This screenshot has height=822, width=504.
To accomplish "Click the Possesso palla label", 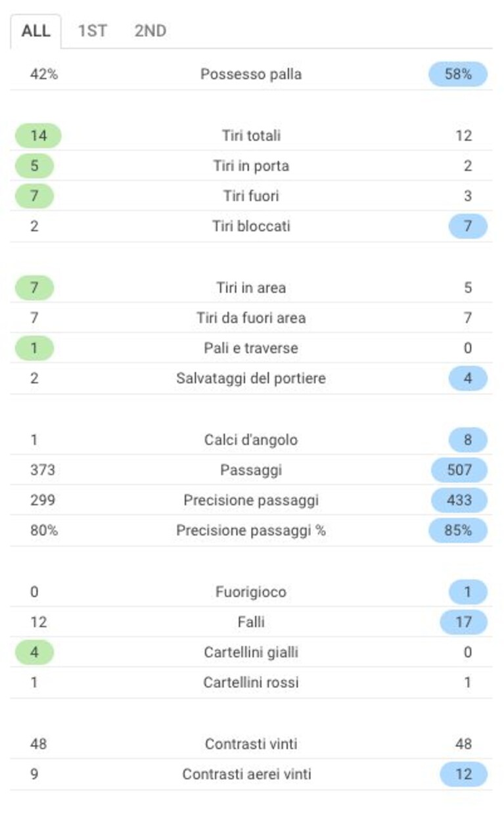I will [x=251, y=74].
